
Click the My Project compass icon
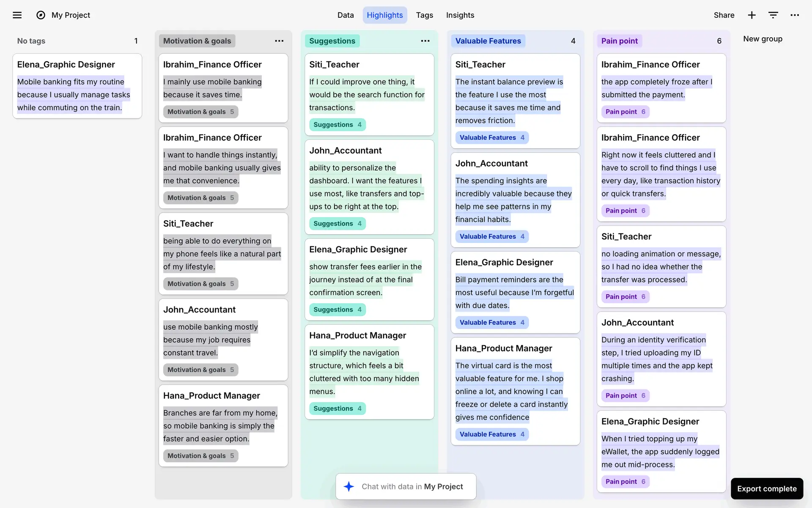[x=41, y=15]
